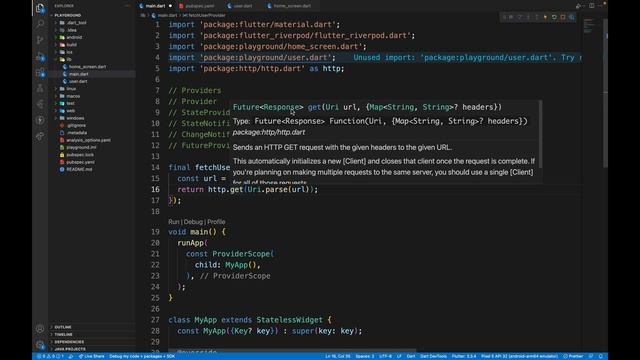
Task: Click Live Share in the status bar
Action: pos(91,356)
